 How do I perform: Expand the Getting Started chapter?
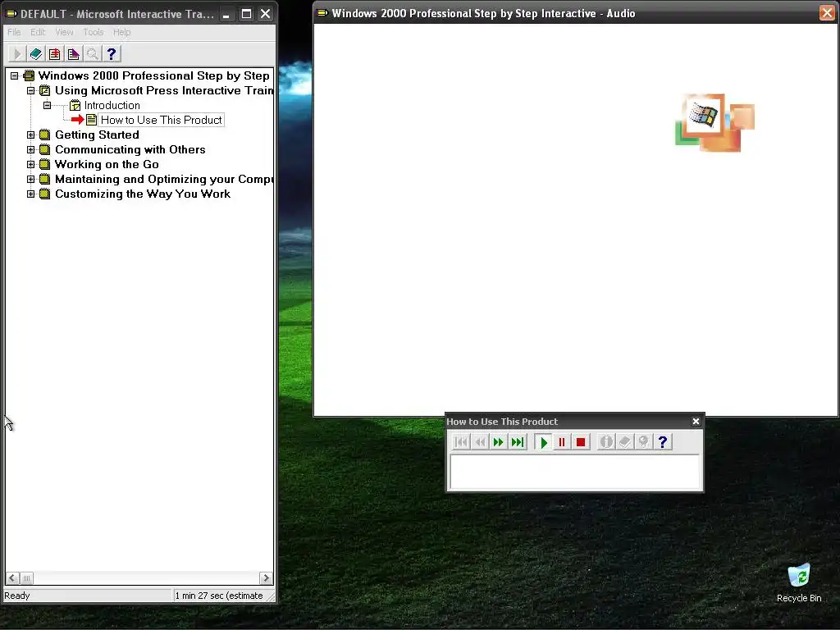click(x=30, y=135)
